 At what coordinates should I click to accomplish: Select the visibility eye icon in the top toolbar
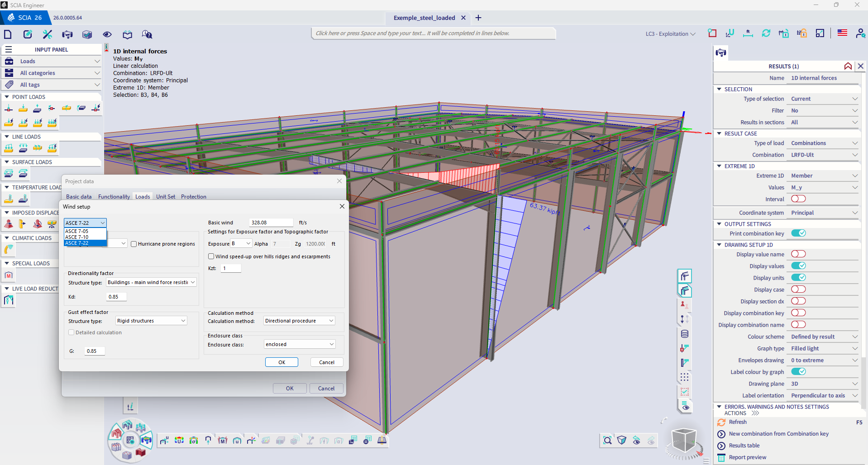[x=107, y=34]
